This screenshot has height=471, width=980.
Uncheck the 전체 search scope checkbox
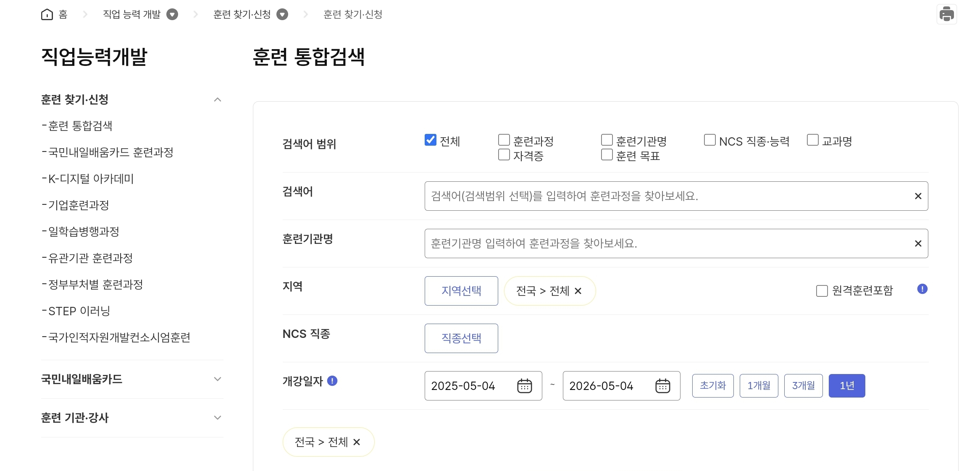[430, 140]
